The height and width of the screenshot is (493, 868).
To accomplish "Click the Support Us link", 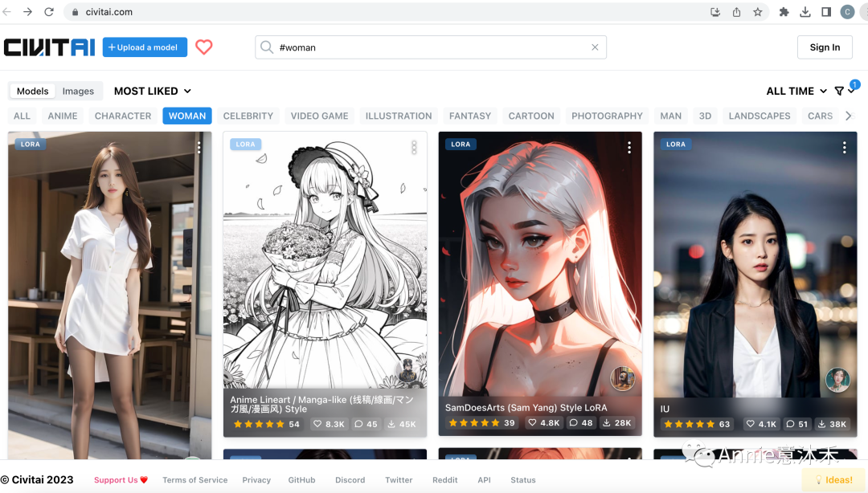I will (121, 479).
